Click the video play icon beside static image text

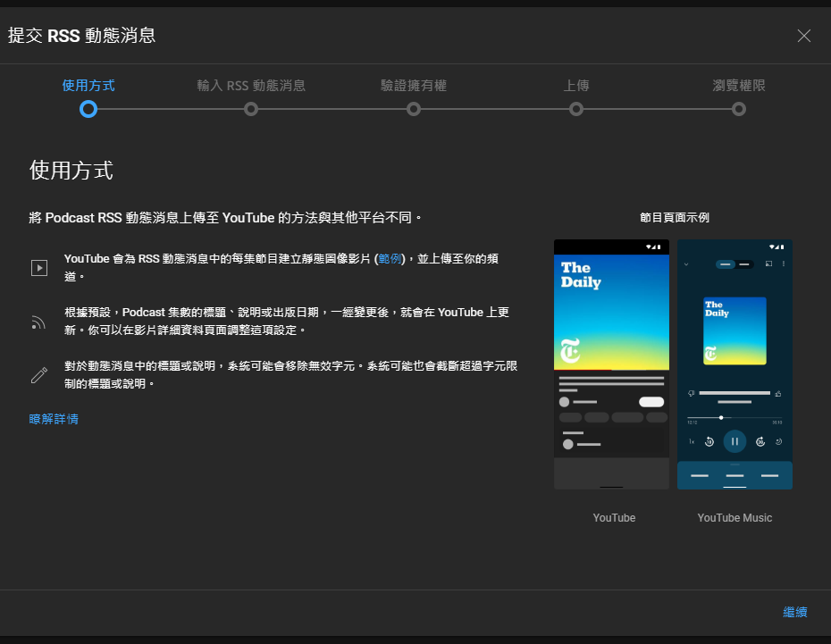coord(39,267)
